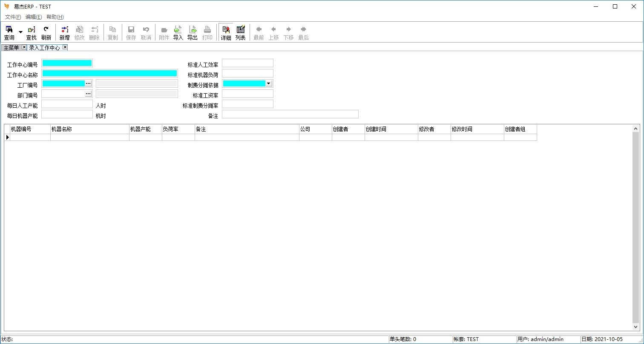This screenshot has height=344, width=644.
Task: Add a new record with 新增
Action: (64, 32)
